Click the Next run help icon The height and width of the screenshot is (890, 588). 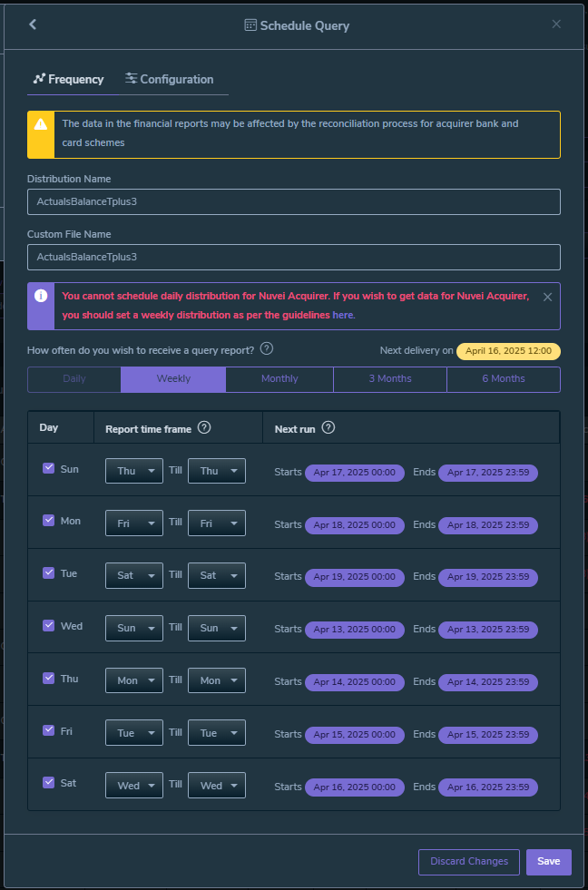pos(328,427)
